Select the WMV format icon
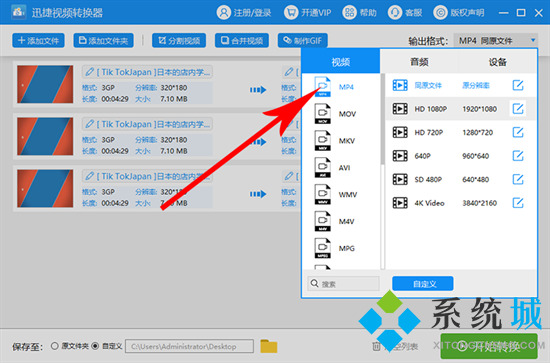Screen dimensions: 550x363 (322, 194)
